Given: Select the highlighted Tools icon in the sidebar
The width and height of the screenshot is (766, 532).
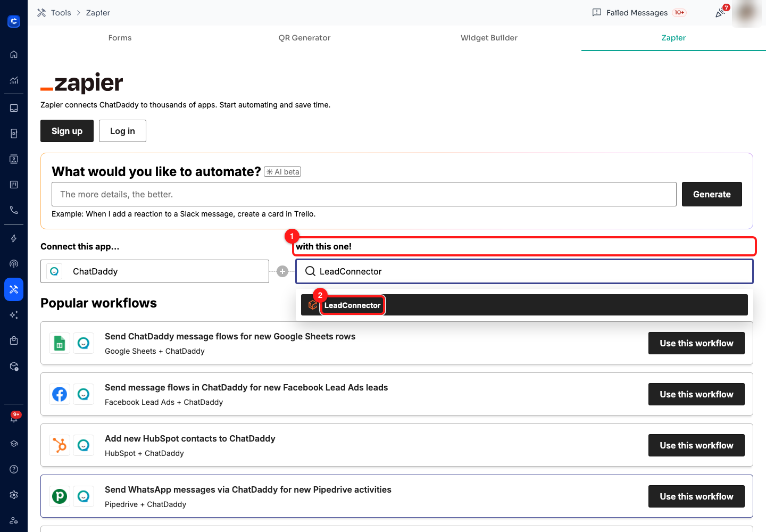Looking at the screenshot, I should (x=14, y=289).
